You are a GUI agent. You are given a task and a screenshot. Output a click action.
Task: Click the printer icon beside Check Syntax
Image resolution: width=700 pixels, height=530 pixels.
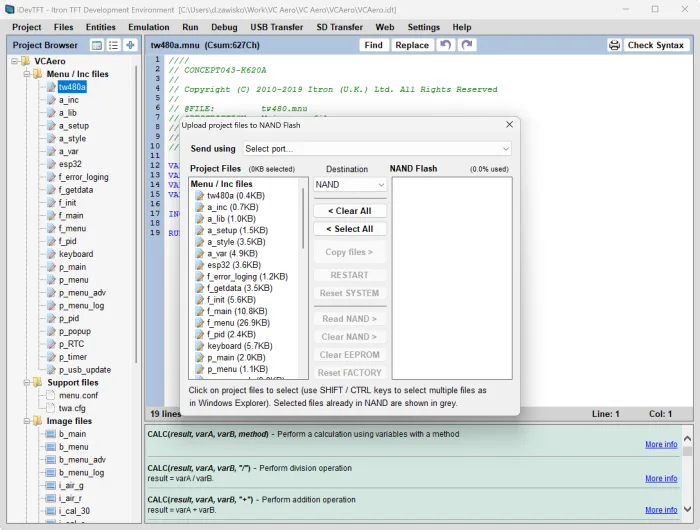614,45
